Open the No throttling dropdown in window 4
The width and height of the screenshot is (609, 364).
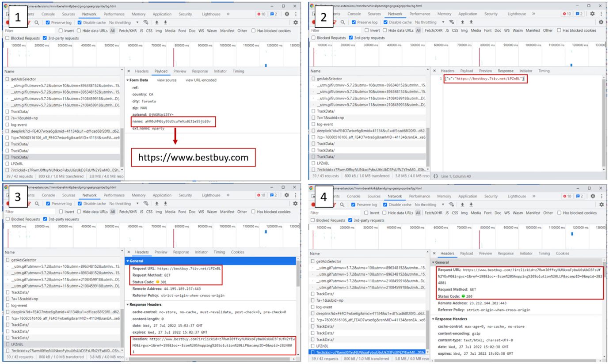tap(429, 205)
